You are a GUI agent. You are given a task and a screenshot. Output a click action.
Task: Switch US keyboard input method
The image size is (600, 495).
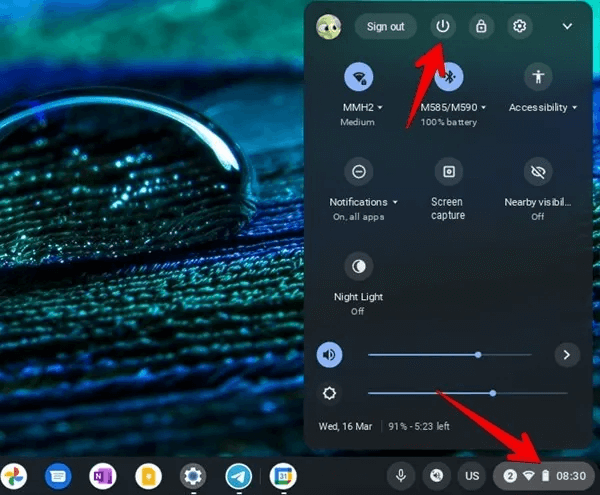pyautogui.click(x=472, y=476)
